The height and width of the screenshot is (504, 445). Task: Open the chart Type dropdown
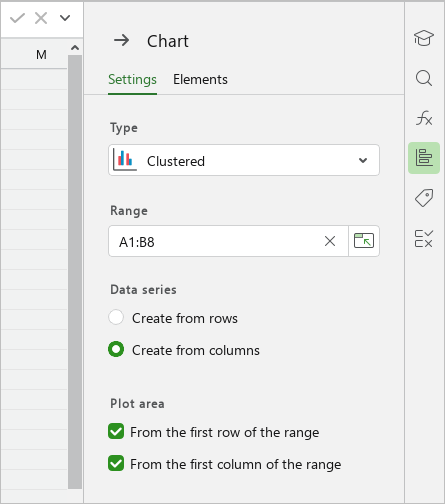pyautogui.click(x=244, y=160)
